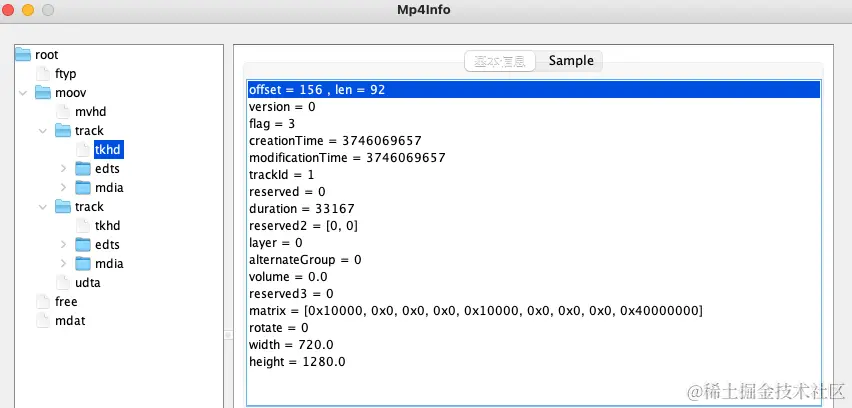Switch to the Sample tab
Viewport: 852px width, 408px height.
569,61
